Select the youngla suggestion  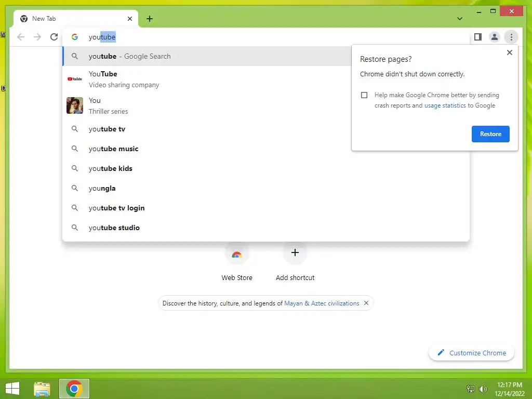(x=266, y=188)
